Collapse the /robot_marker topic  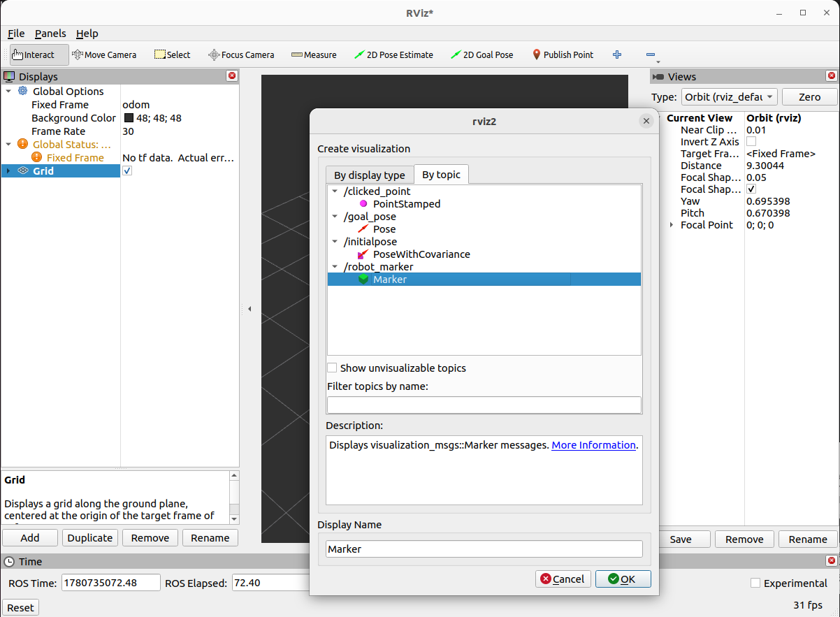[x=335, y=267]
